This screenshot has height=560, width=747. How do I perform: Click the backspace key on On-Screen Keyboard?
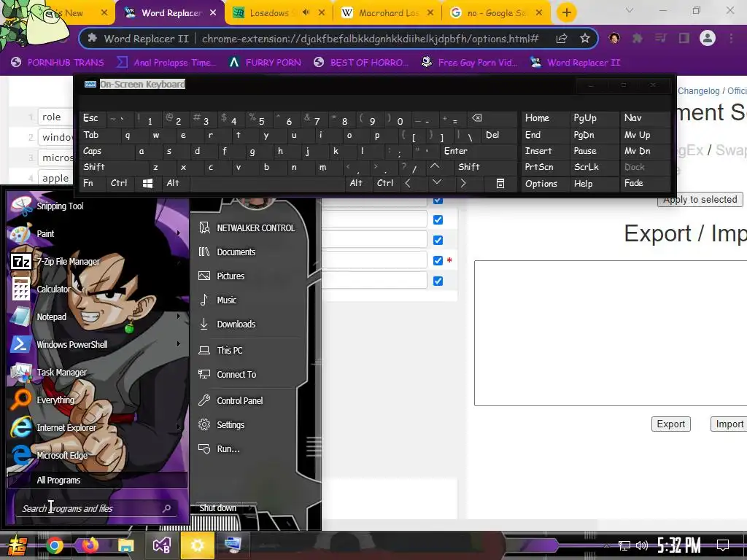tap(476, 118)
